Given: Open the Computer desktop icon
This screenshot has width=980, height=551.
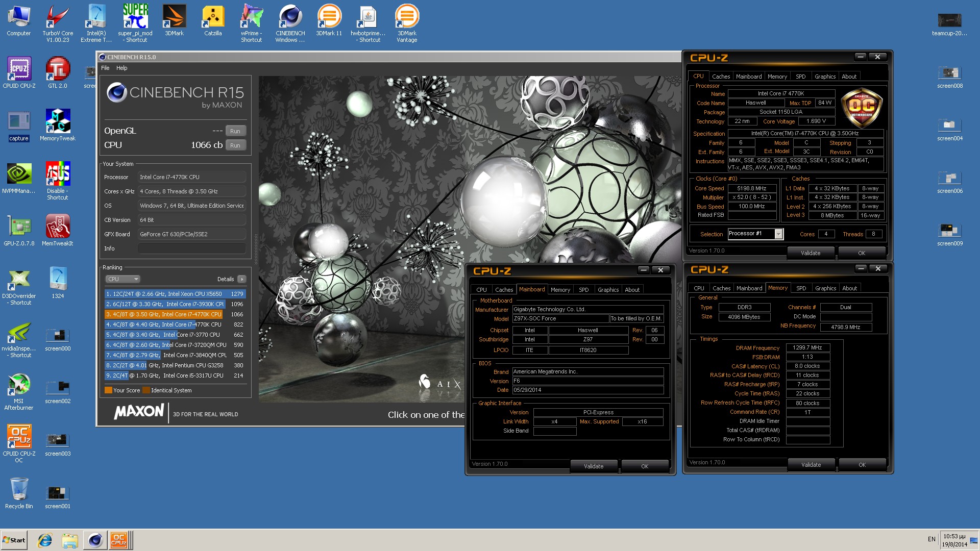Looking at the screenshot, I should click(19, 20).
